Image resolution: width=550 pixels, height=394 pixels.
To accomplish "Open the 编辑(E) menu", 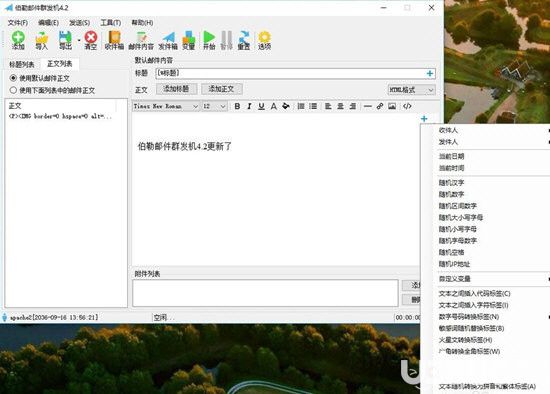I will tap(48, 23).
